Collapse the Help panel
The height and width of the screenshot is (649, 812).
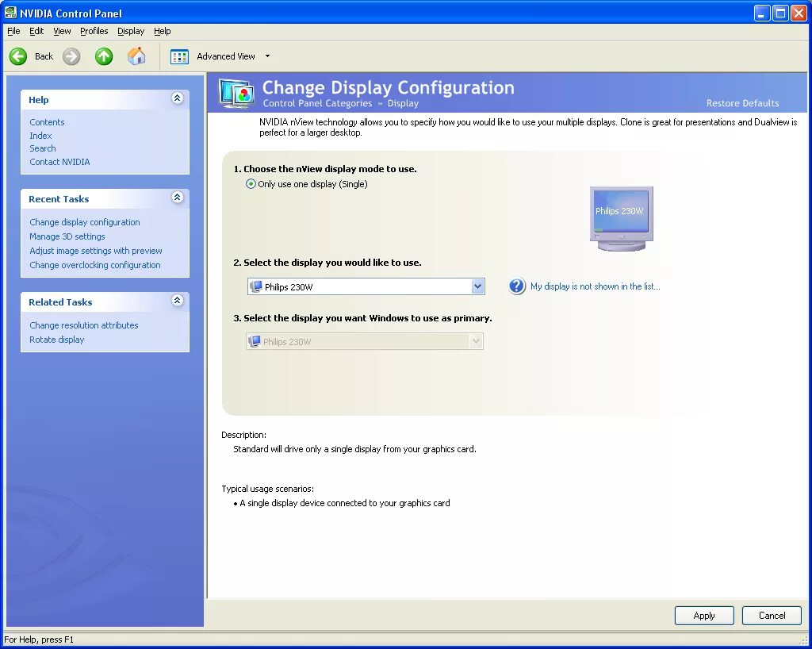[x=177, y=98]
